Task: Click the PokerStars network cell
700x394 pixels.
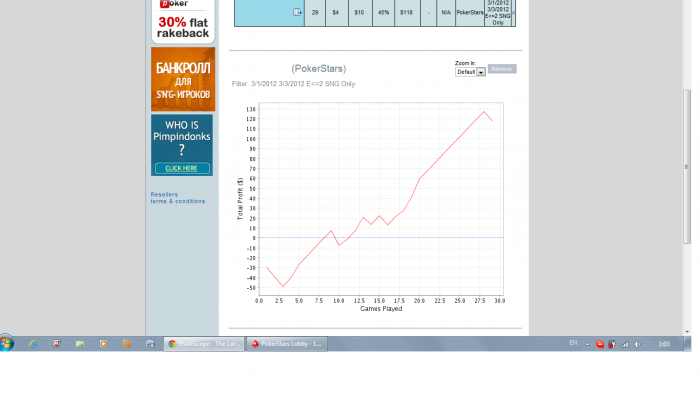Action: pyautogui.click(x=470, y=12)
